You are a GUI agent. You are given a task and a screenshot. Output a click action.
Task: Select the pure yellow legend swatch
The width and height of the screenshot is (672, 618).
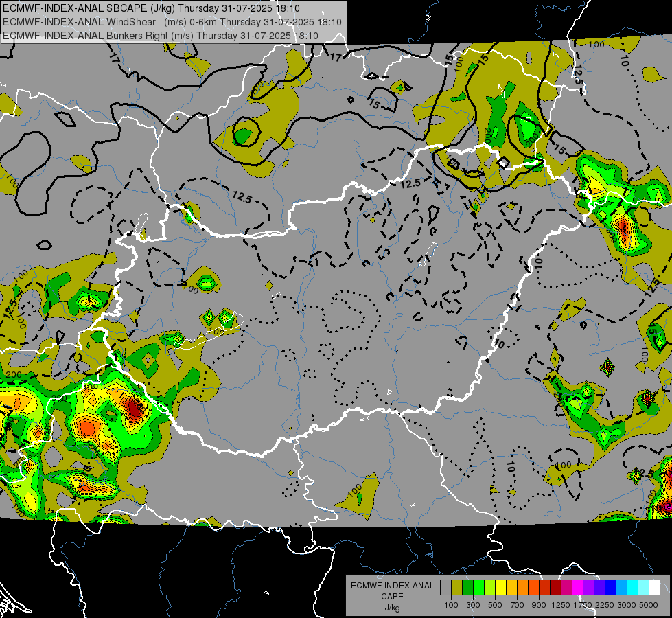[500, 588]
